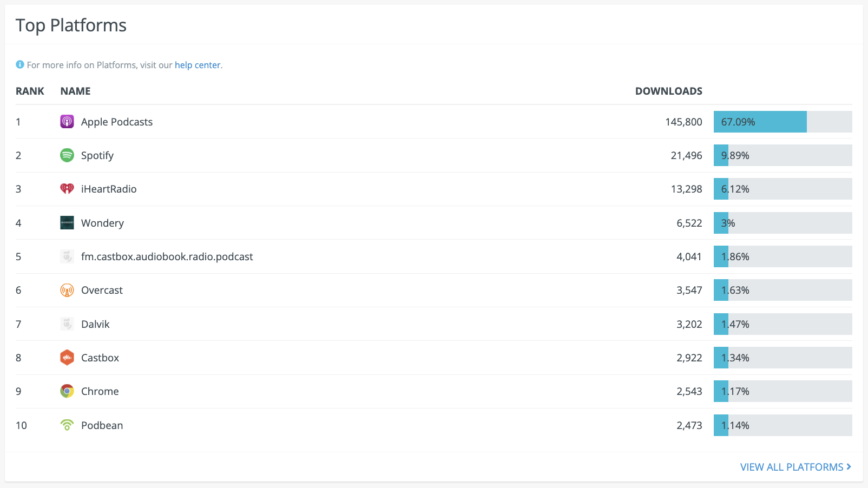Select the fm.castbox.audiobook.radio.podcast platform name

point(167,256)
